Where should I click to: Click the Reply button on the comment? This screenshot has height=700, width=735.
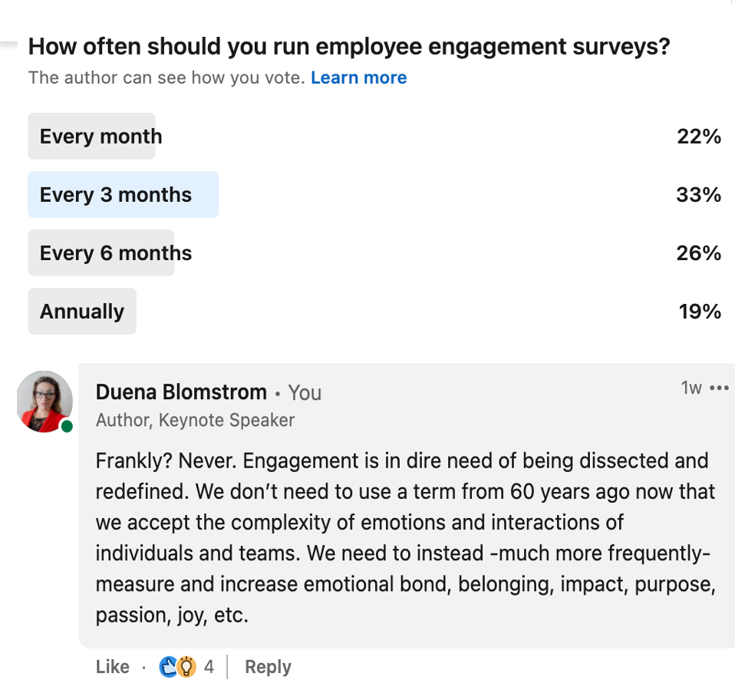point(267,667)
